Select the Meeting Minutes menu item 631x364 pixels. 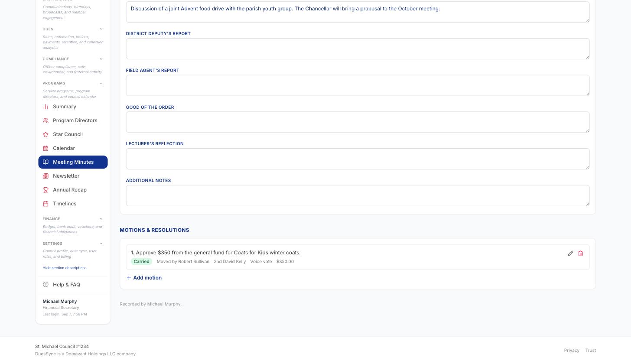click(73, 162)
